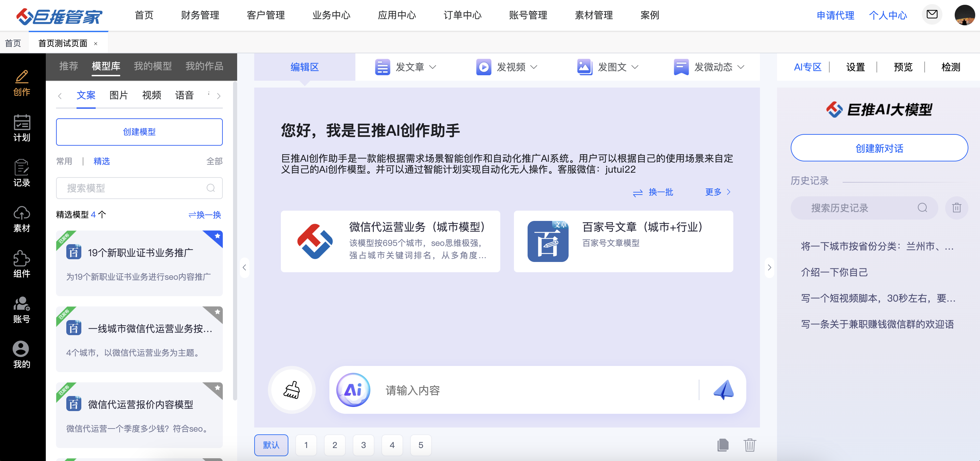Click the 巨推管家 logo
This screenshot has width=980, height=461.
[59, 16]
